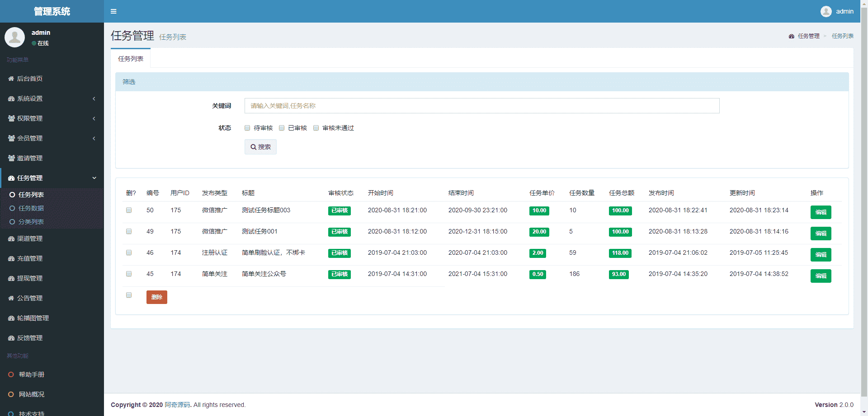Open 分类列表 in the sidebar

(31, 222)
